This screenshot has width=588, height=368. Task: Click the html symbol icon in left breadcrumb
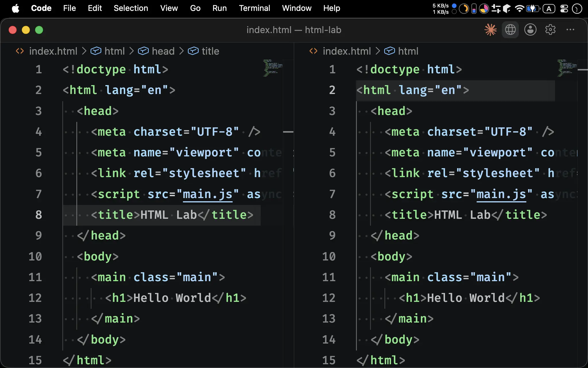click(96, 51)
